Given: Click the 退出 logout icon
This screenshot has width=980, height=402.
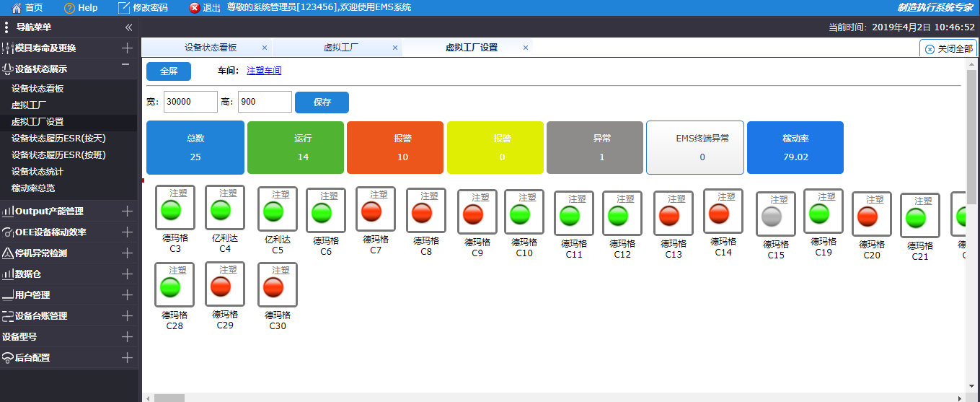Looking at the screenshot, I should click(x=195, y=7).
